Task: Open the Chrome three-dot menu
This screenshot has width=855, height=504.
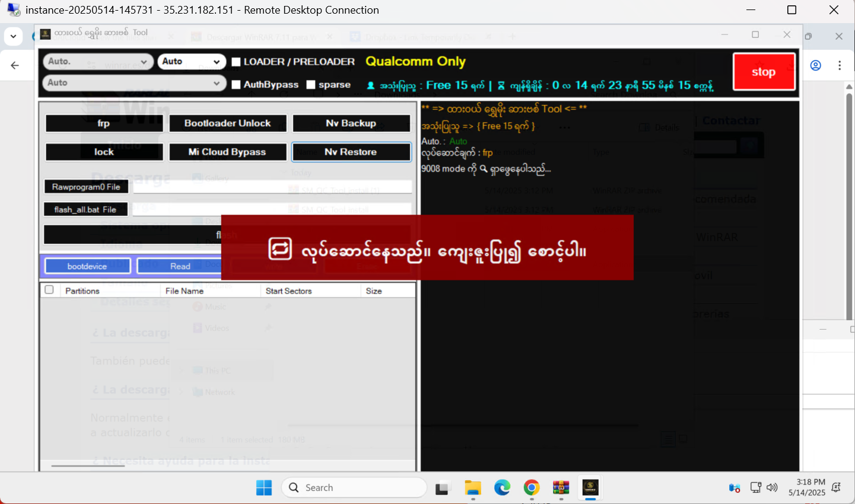Action: (x=840, y=65)
